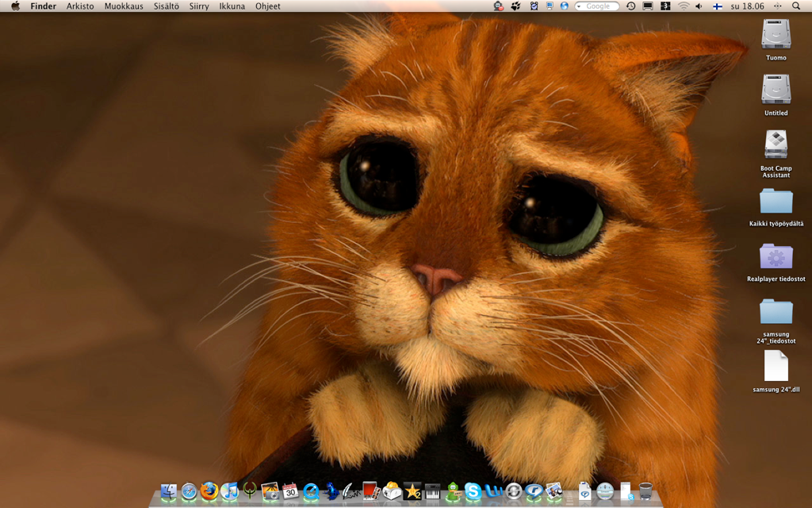Start the Quake game dock icon

(250, 491)
